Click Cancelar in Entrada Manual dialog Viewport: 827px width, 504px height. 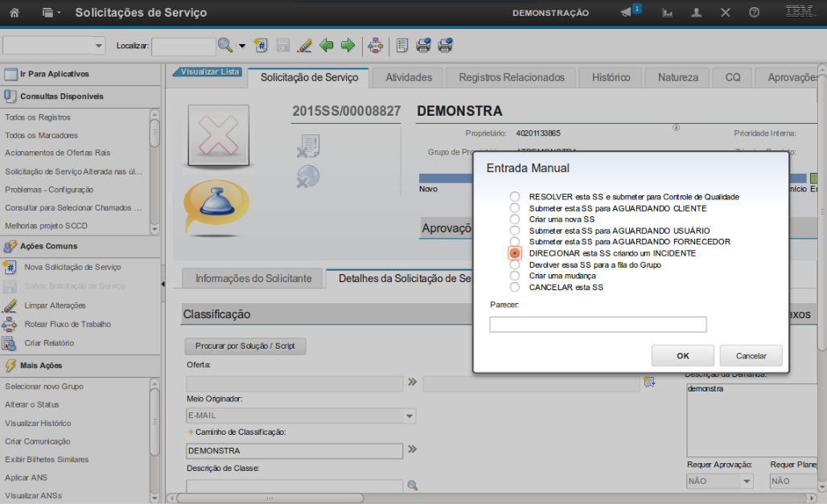[751, 355]
